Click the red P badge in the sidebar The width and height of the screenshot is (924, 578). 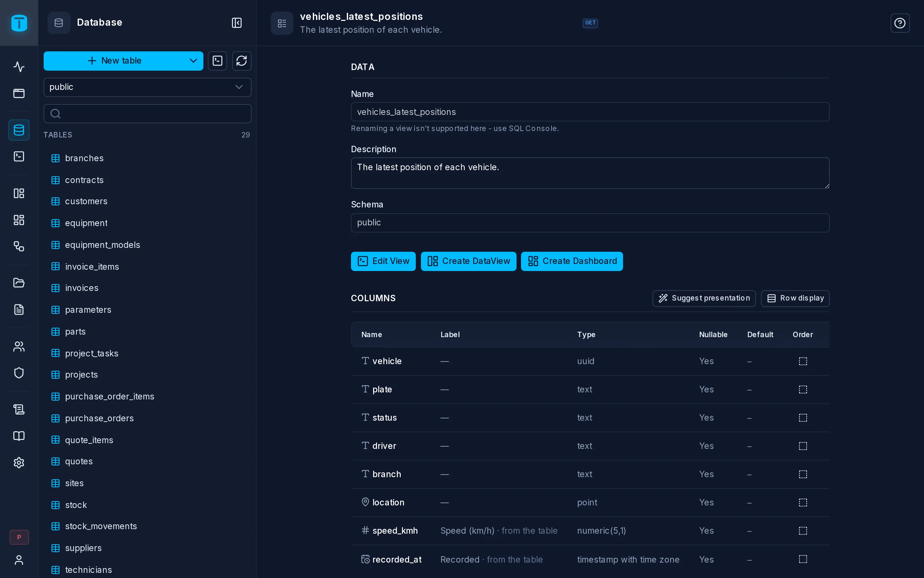click(19, 537)
